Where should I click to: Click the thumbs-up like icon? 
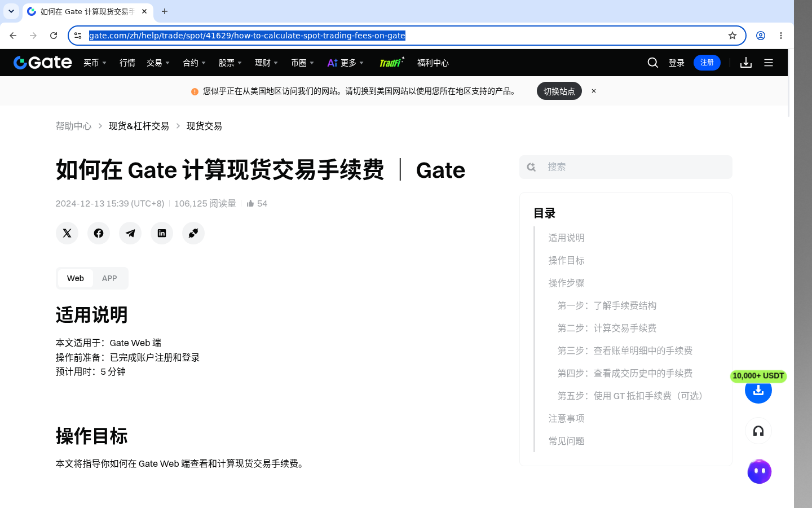click(x=250, y=203)
